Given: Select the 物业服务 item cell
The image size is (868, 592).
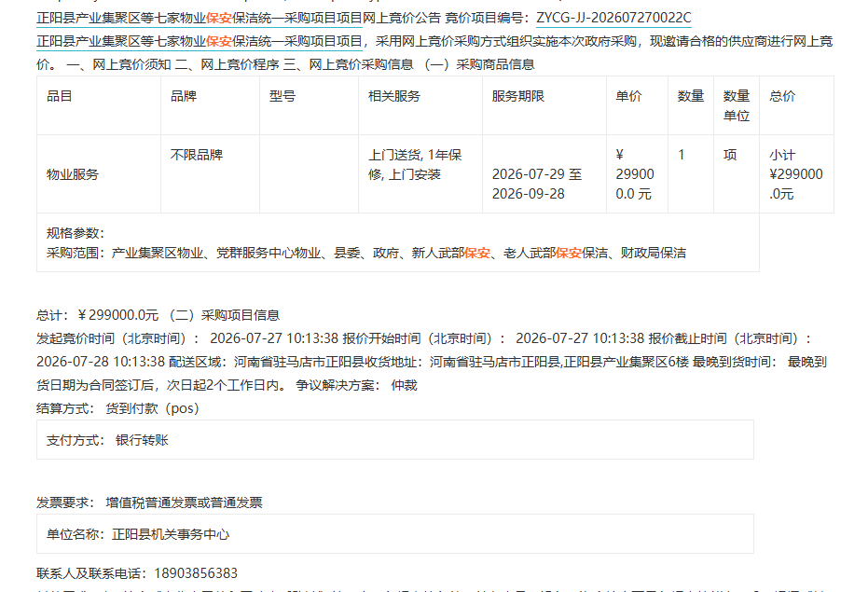Looking at the screenshot, I should pyautogui.click(x=99, y=174).
